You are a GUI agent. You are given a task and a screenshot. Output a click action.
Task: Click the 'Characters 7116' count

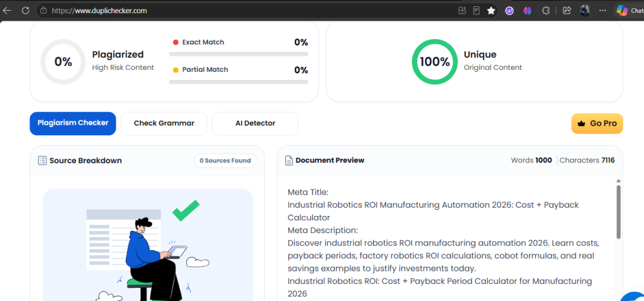(x=587, y=161)
